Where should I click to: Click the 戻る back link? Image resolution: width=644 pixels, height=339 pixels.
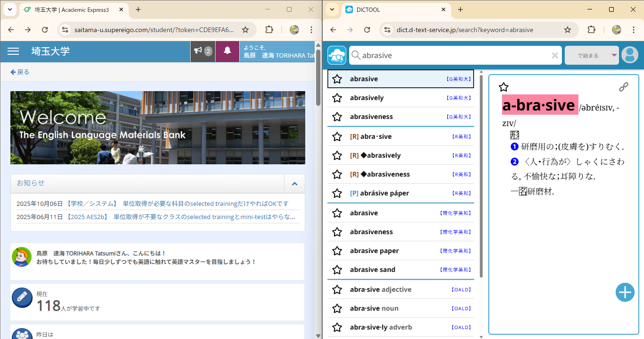pyautogui.click(x=20, y=72)
